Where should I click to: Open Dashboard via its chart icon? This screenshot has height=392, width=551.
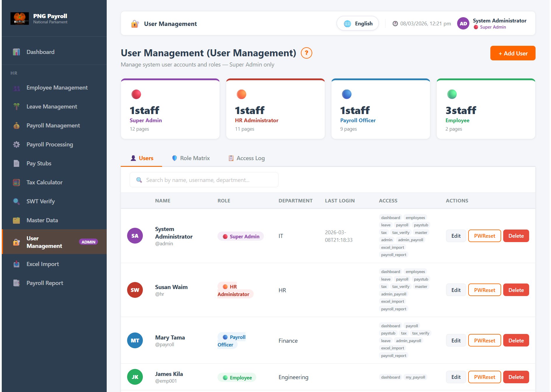[x=16, y=52]
